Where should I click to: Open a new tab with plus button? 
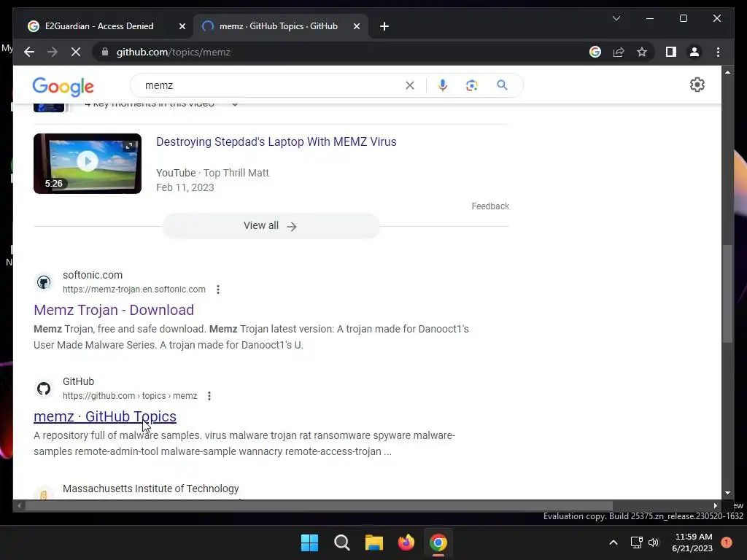[384, 26]
